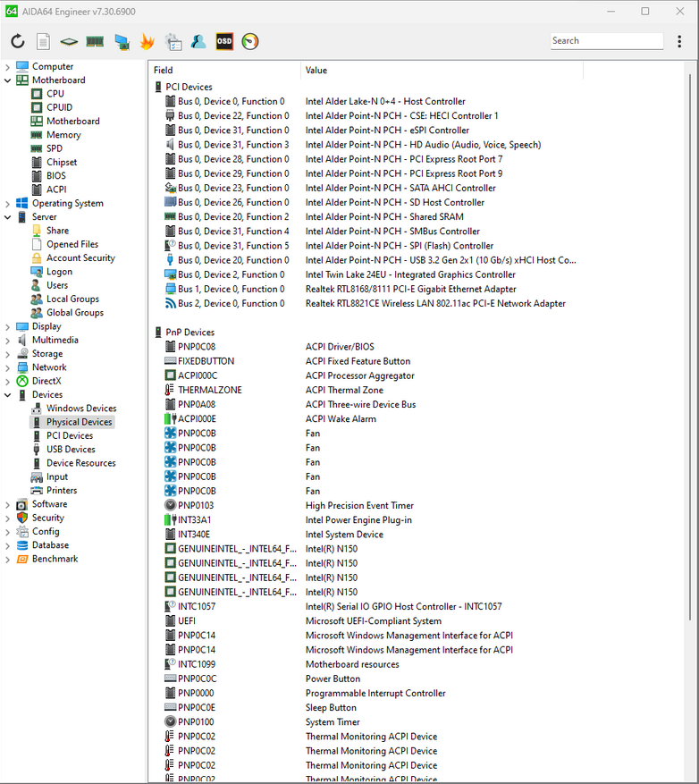Open the Report toolbar icon

[44, 41]
